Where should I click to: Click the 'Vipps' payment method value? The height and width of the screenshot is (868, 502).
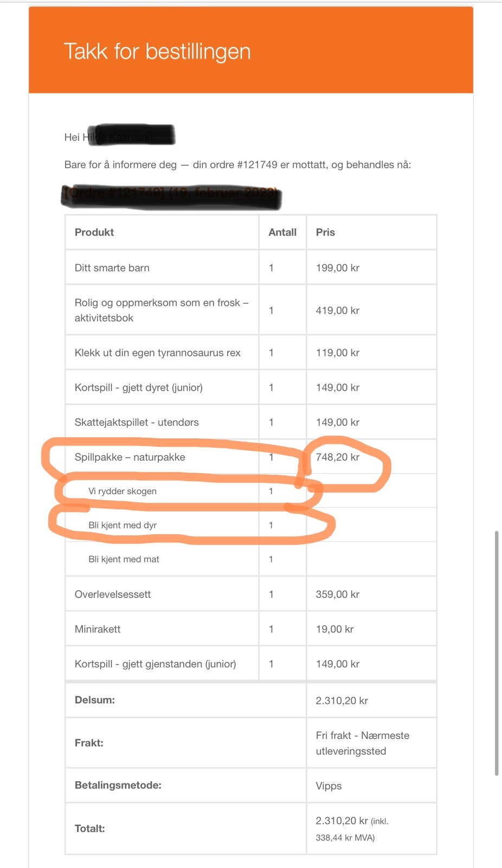click(x=329, y=786)
